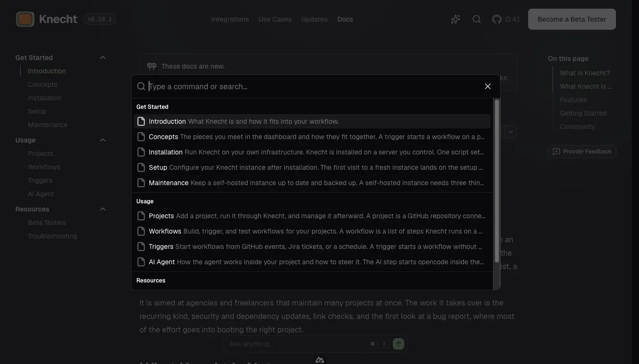The width and height of the screenshot is (639, 364).
Task: Click the page icon beside Introduction result
Action: pyautogui.click(x=141, y=121)
